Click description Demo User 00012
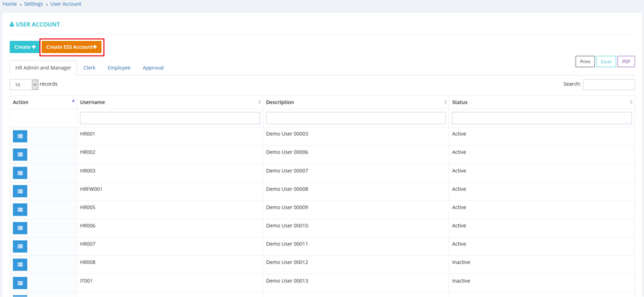 tap(287, 262)
